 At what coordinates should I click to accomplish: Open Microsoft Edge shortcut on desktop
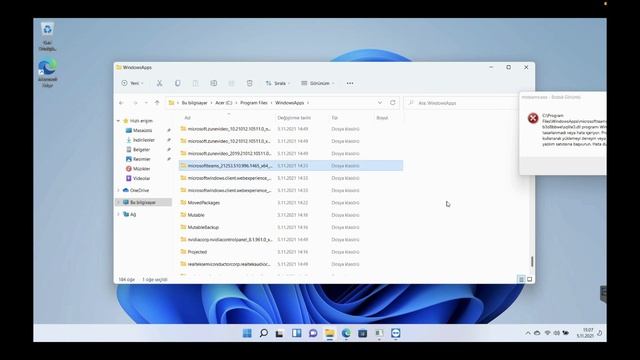47,73
